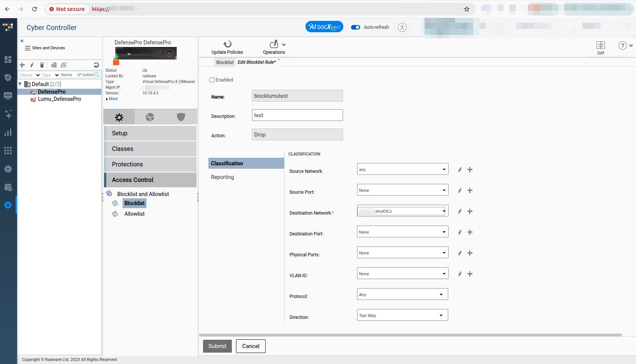Edit Source Network with pencil icon
Image resolution: width=636 pixels, height=364 pixels.
pos(460,169)
